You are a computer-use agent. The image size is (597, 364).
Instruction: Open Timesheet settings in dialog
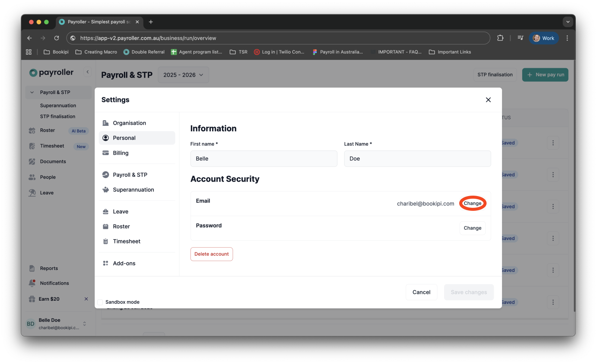137,241
